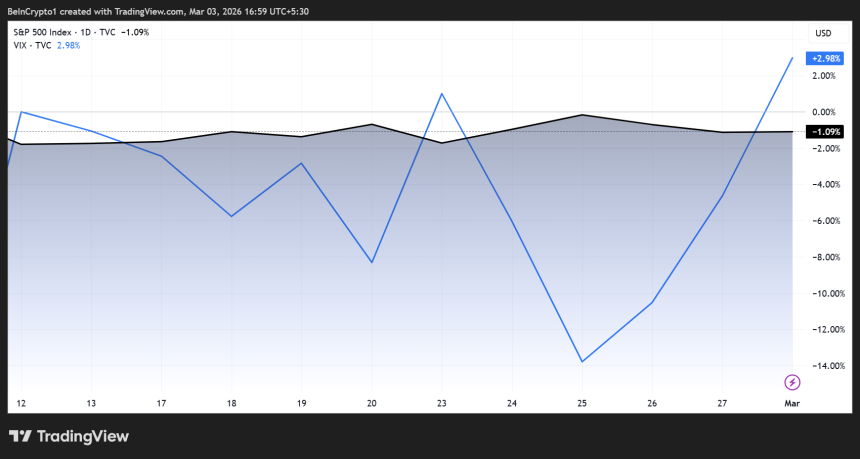Click the 0.00% level on price axis

824,112
